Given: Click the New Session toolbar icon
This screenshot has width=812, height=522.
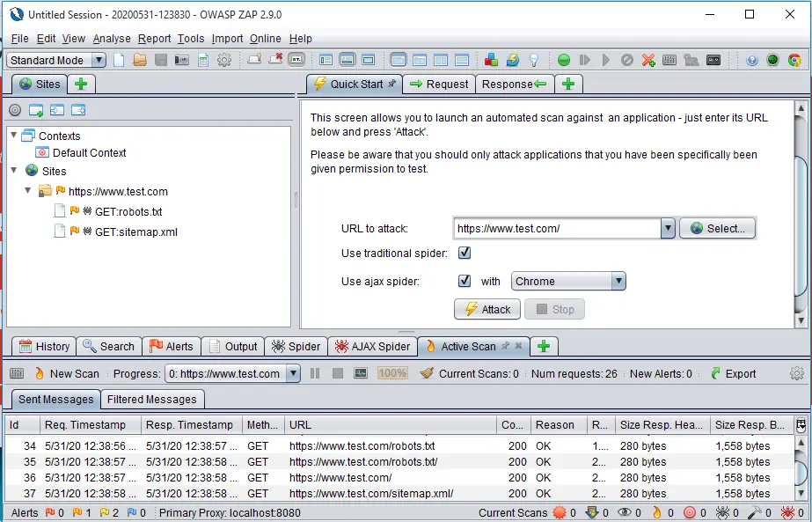Looking at the screenshot, I should [x=119, y=60].
